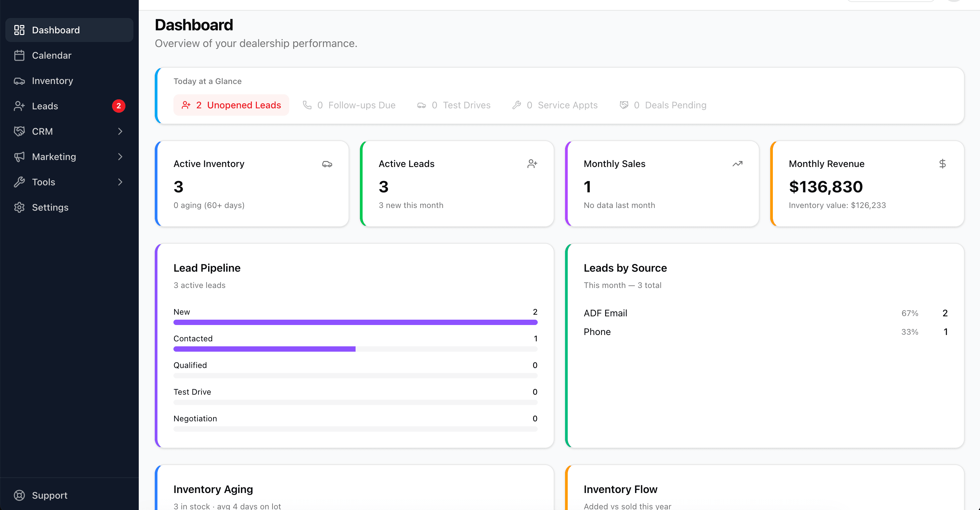Click the person-plus icon on Active Leads card
The image size is (980, 510).
click(x=532, y=164)
